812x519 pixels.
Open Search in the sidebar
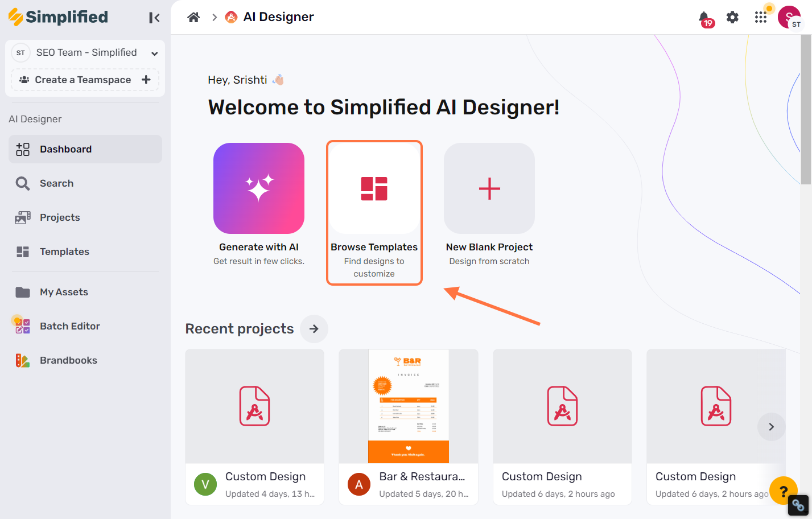85,183
